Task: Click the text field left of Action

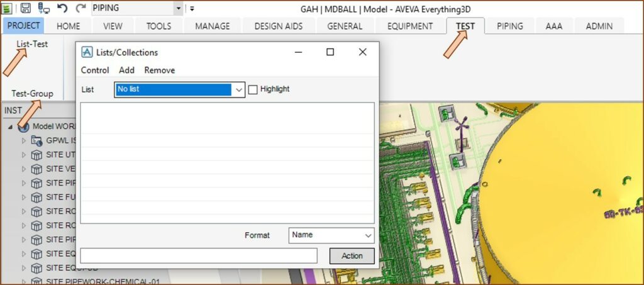Action: [199, 255]
